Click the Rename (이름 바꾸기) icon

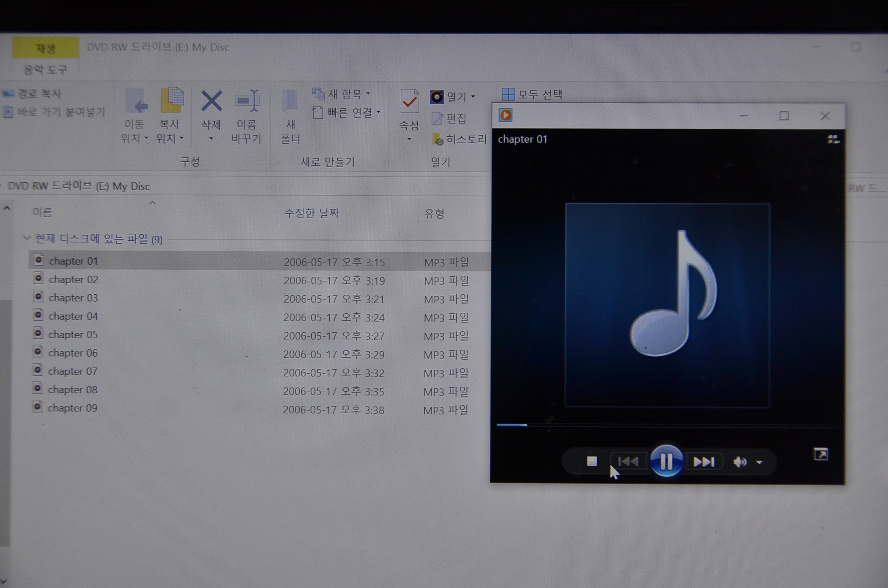[247, 101]
